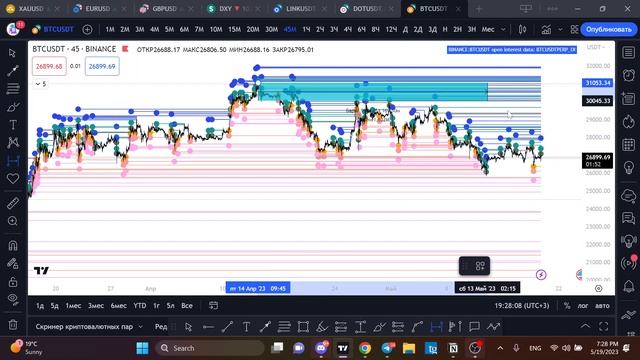Open the chart settings gear near time axis
640x360 pixels.
598,289
